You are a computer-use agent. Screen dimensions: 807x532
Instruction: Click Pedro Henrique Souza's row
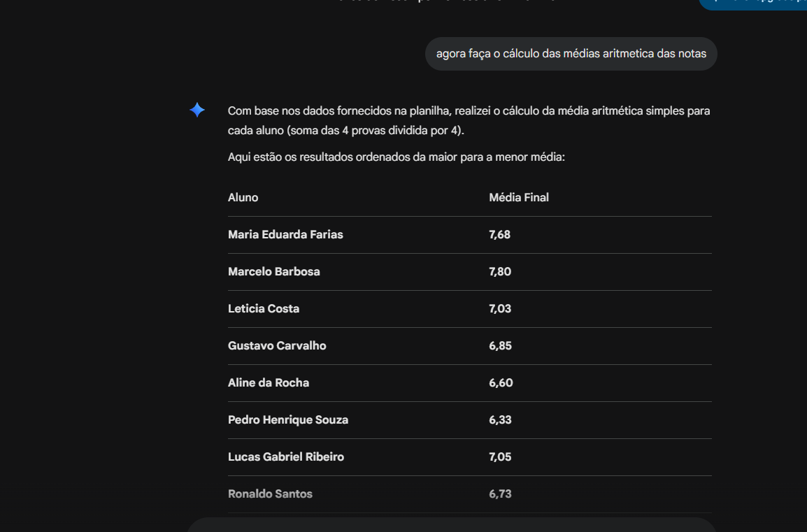(x=288, y=419)
